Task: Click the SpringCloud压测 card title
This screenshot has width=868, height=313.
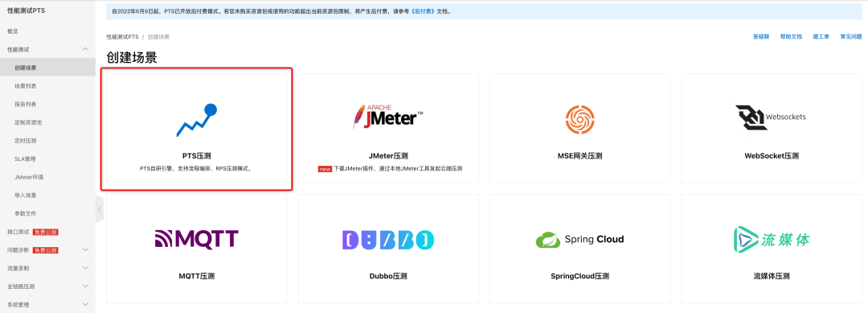Action: [x=579, y=276]
